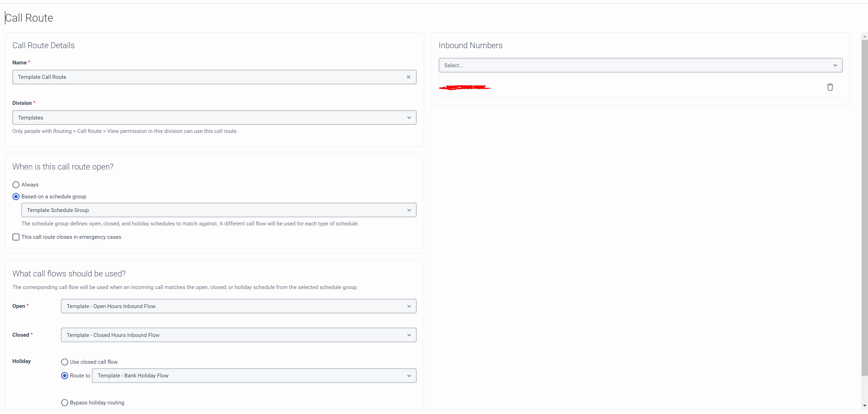Clear the Name field with X icon
The height and width of the screenshot is (414, 868).
point(408,77)
